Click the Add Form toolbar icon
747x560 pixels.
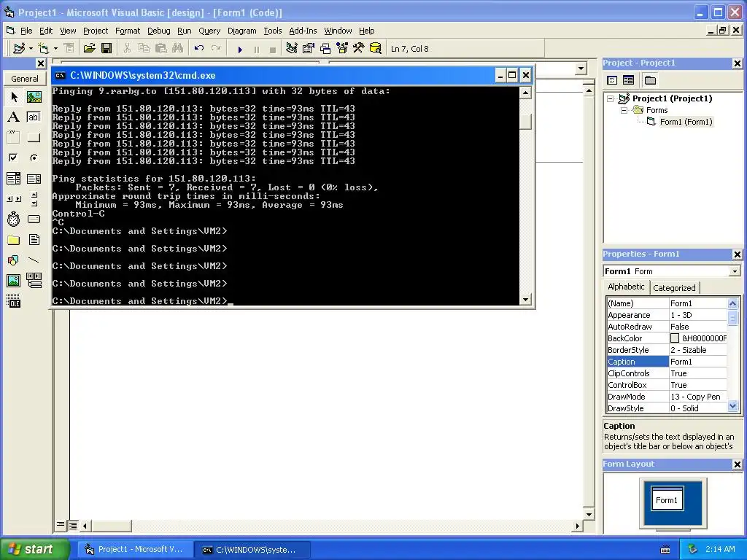[43, 49]
